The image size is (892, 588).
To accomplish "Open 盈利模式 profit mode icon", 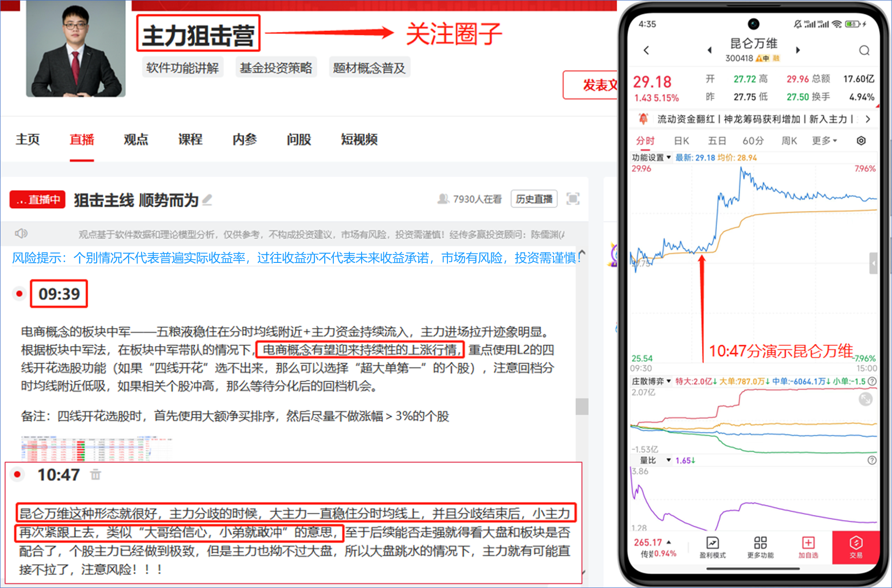I will 712,547.
